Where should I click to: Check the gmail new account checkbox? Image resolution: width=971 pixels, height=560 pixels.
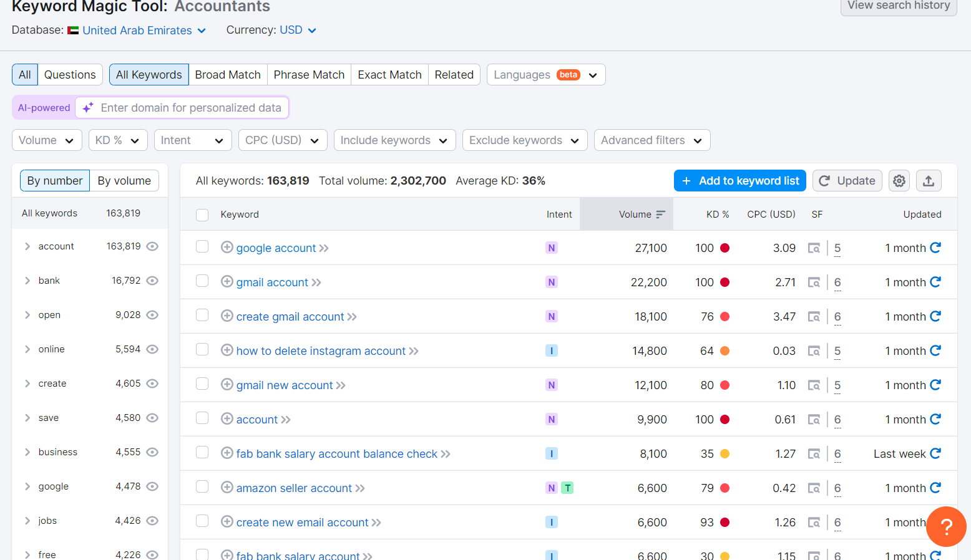(202, 384)
